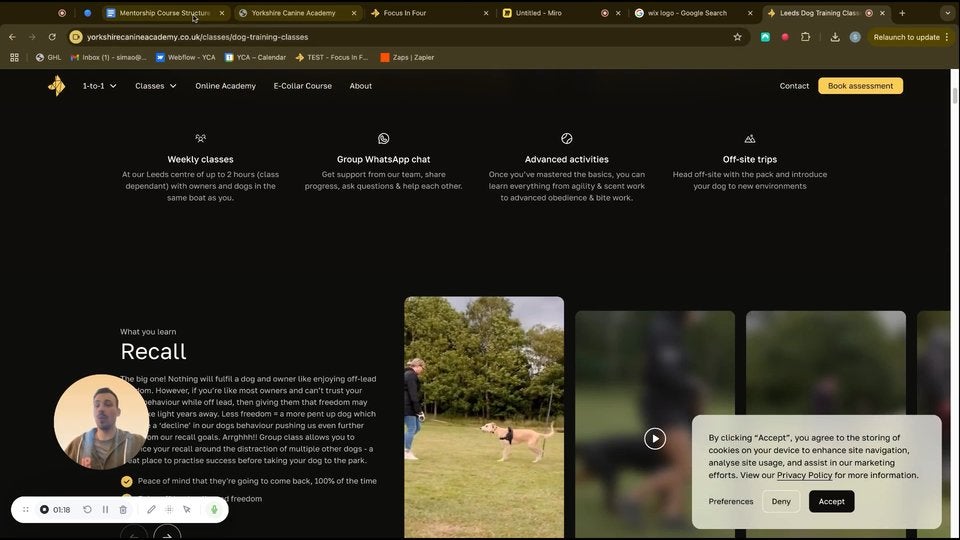Click the site info icon in address bar
Image resolution: width=960 pixels, height=540 pixels.
75,37
